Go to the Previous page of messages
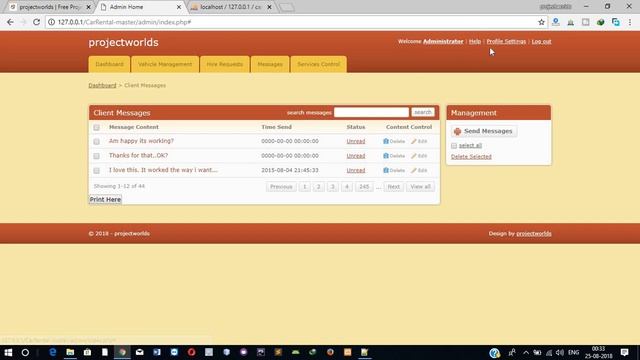Viewport: 640px width, 360px height. (x=281, y=187)
